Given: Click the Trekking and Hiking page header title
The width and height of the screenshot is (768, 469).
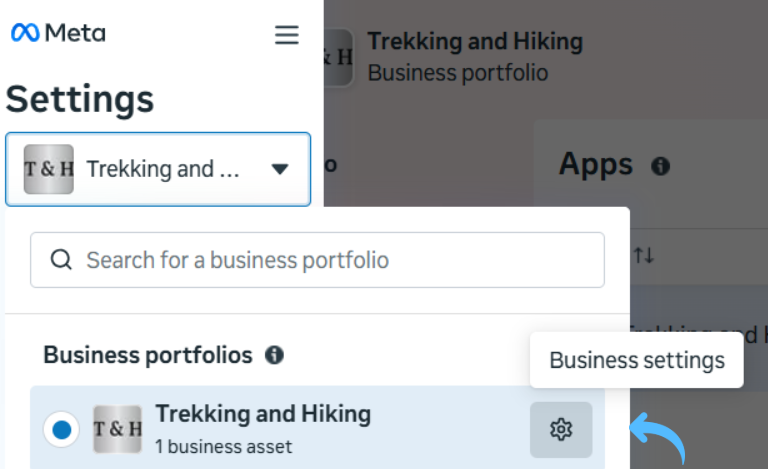Looking at the screenshot, I should 475,42.
